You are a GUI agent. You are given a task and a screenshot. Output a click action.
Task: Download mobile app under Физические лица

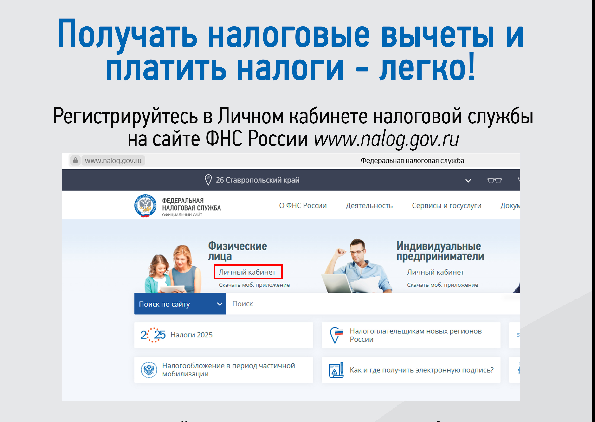click(x=254, y=285)
